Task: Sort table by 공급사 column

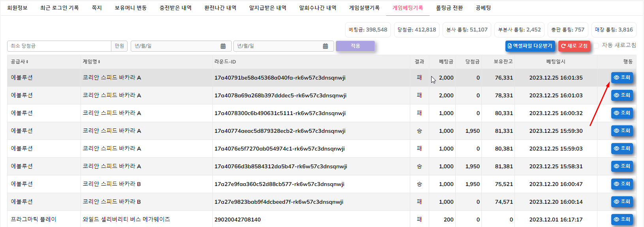Action: [x=19, y=62]
